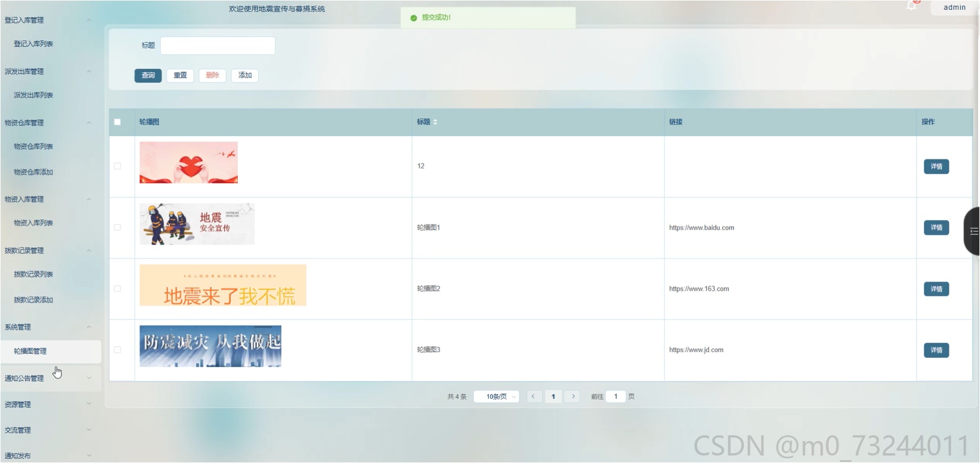Sort table by 标题 column arrows
Image resolution: width=980 pixels, height=463 pixels.
pyautogui.click(x=435, y=122)
